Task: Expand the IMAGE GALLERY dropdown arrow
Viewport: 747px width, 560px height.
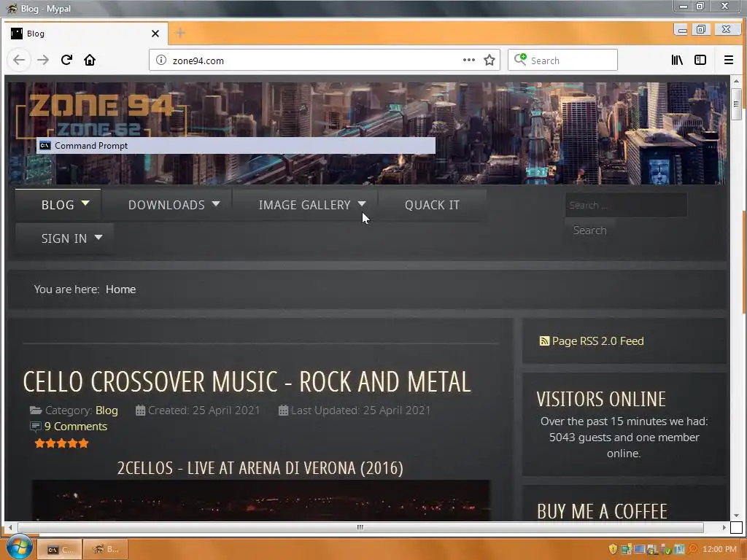Action: coord(362,204)
